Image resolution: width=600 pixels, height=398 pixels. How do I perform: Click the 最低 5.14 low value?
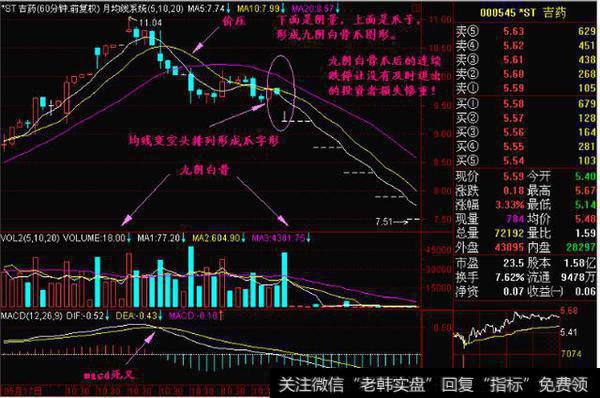pyautogui.click(x=562, y=205)
